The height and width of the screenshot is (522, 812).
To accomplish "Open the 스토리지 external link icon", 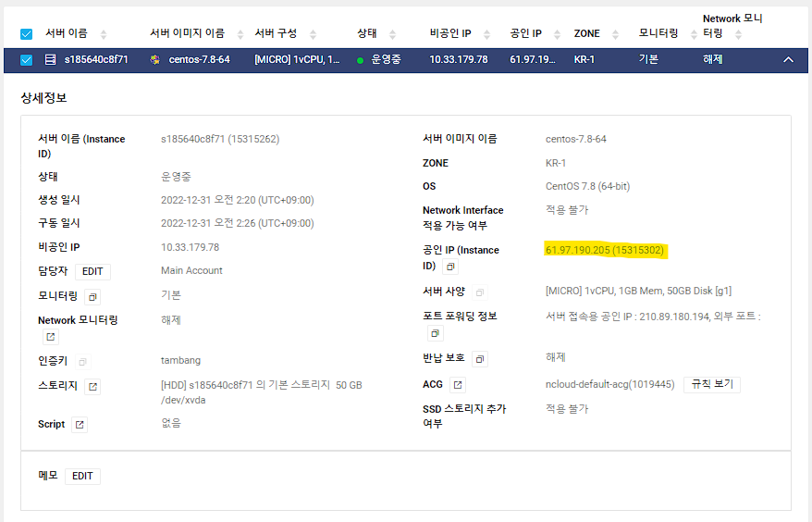I will (x=92, y=387).
